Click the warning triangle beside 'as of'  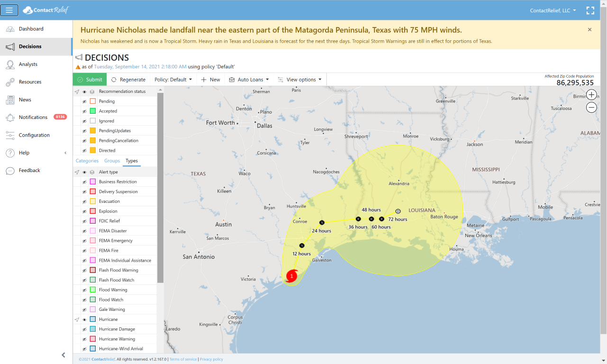click(x=78, y=67)
